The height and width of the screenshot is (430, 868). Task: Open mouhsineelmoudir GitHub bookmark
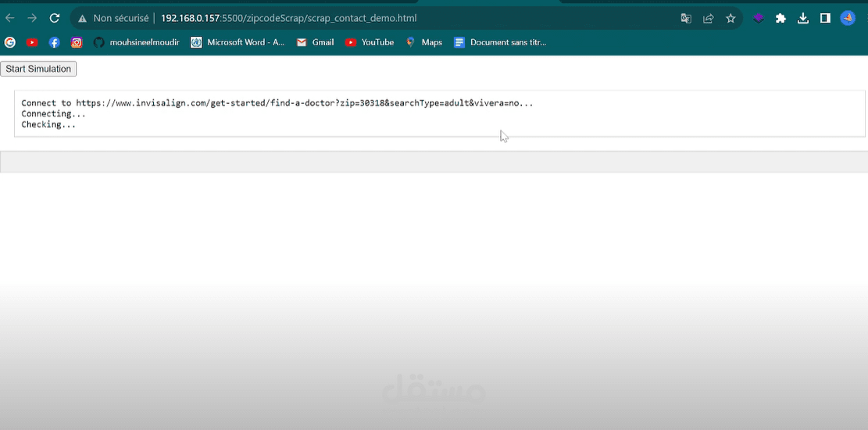point(136,42)
